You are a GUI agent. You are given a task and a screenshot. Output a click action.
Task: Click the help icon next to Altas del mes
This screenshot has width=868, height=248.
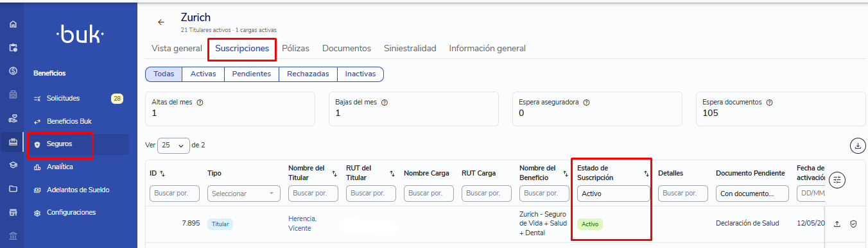(200, 103)
